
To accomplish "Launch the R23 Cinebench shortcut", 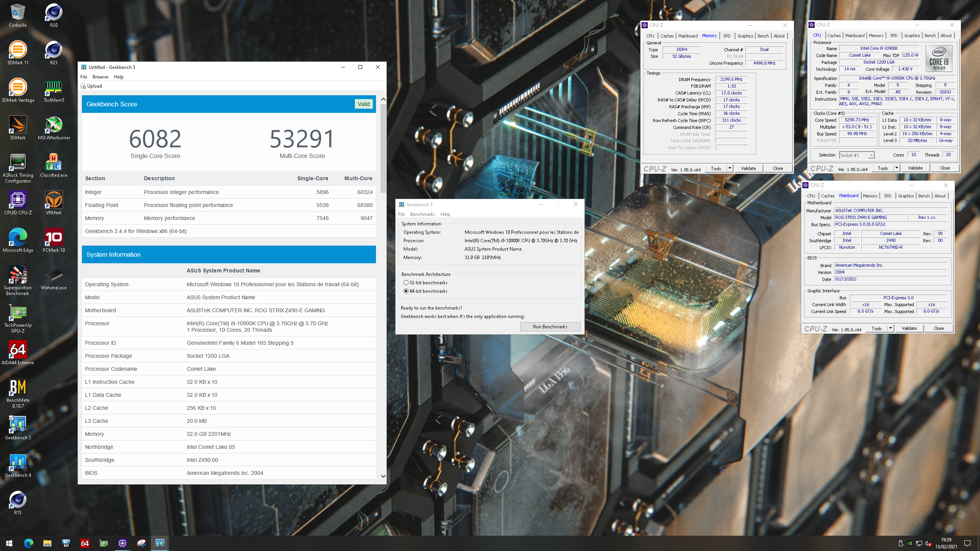I will coord(54,53).
